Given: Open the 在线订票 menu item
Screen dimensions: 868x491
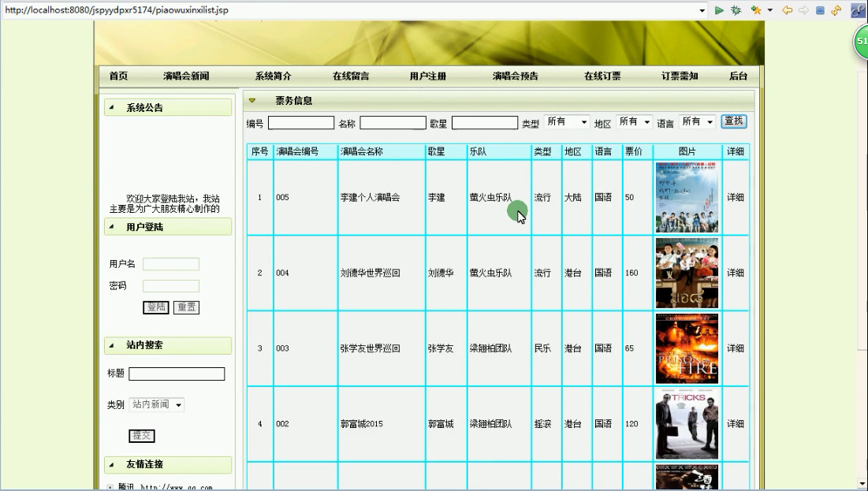Looking at the screenshot, I should pos(602,76).
